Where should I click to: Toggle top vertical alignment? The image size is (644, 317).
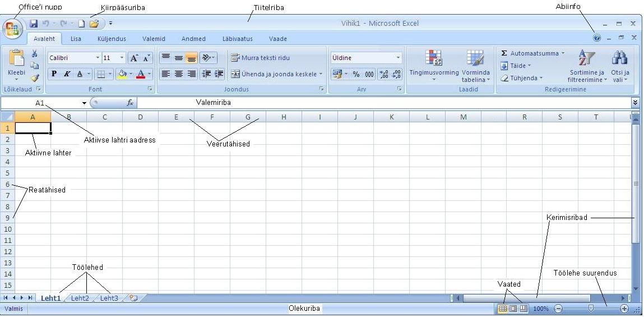(x=165, y=58)
